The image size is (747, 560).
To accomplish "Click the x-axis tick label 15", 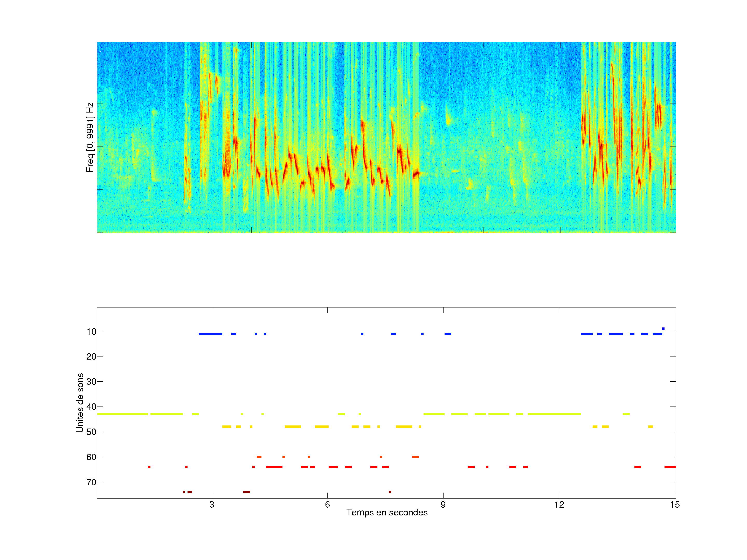I will 675,505.
